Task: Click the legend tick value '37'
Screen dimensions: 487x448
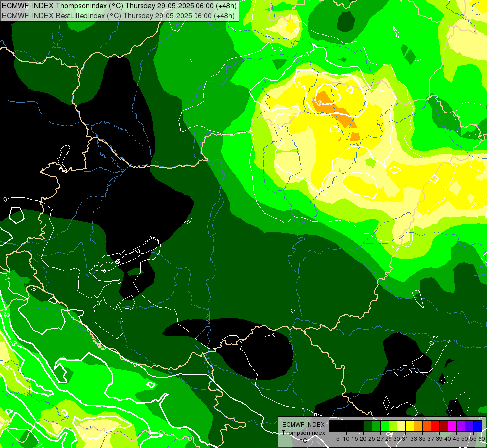Action: (x=431, y=439)
